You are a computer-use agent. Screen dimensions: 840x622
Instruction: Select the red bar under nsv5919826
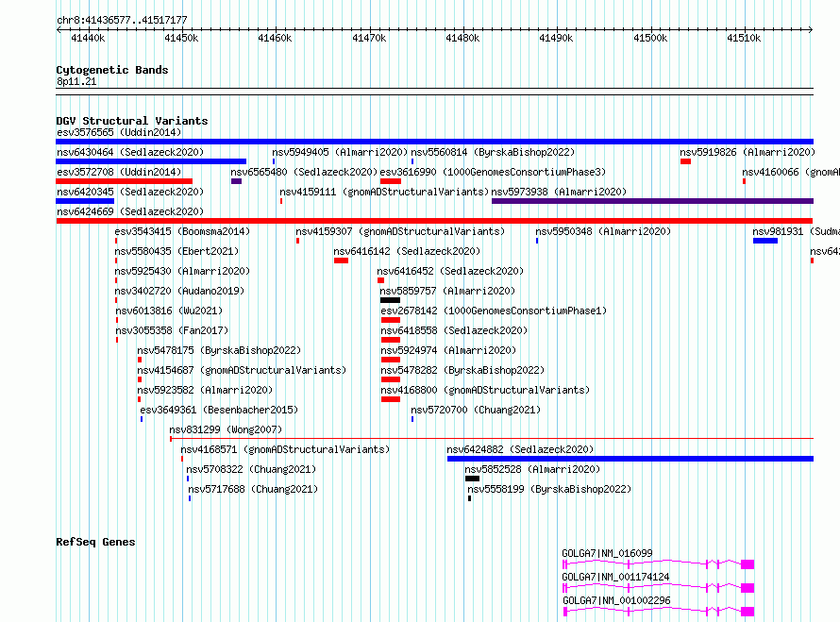[x=685, y=161]
